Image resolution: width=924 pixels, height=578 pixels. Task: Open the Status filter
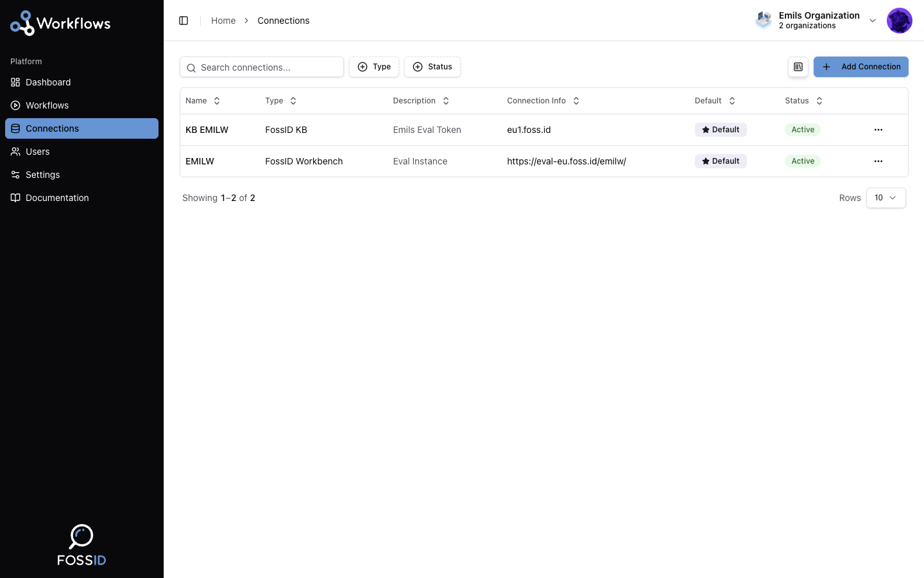tap(432, 67)
